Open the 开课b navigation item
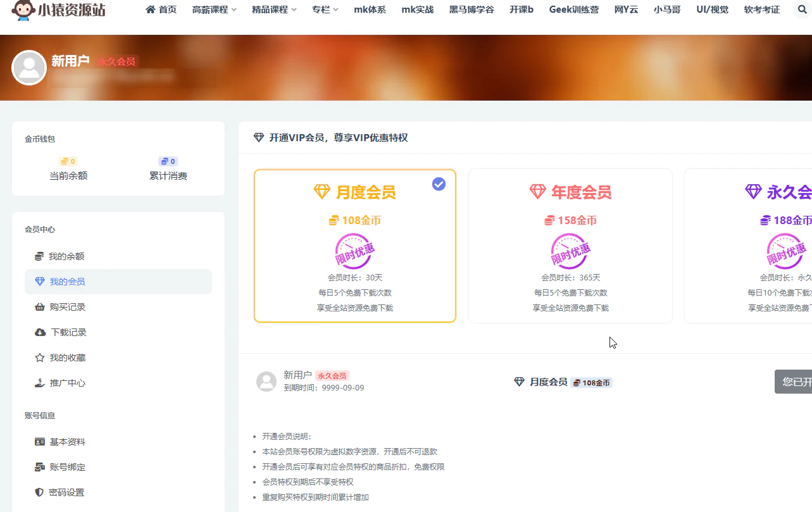Viewport: 812px width, 512px height. tap(522, 9)
